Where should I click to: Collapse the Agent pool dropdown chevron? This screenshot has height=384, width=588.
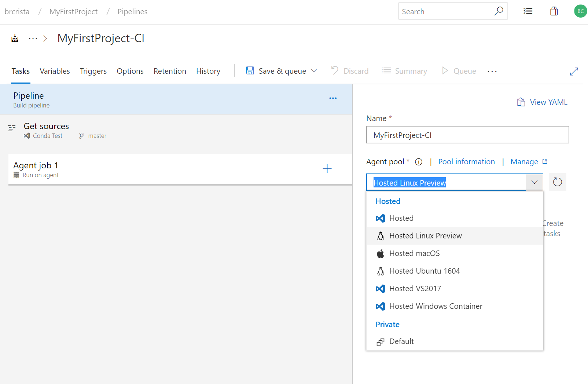coord(534,182)
